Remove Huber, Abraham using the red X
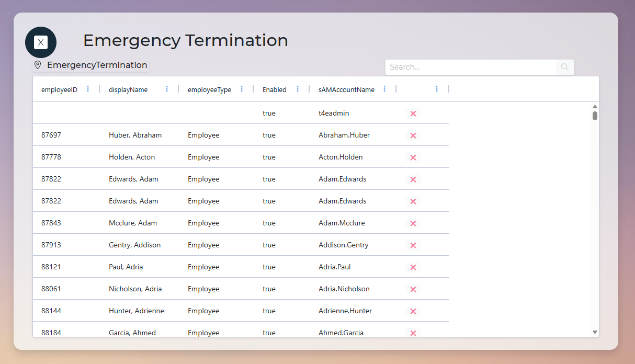The width and height of the screenshot is (635, 364). coord(413,135)
